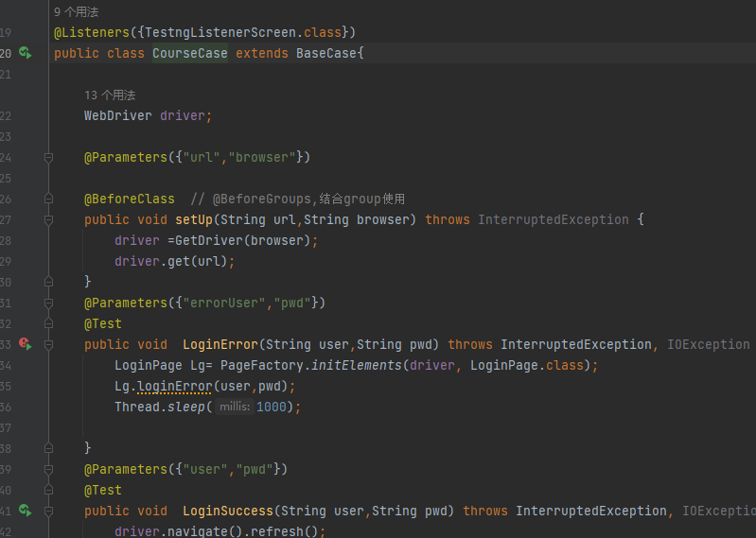756x538 pixels.
Task: Click the WebDriver type declaration
Action: click(x=117, y=115)
